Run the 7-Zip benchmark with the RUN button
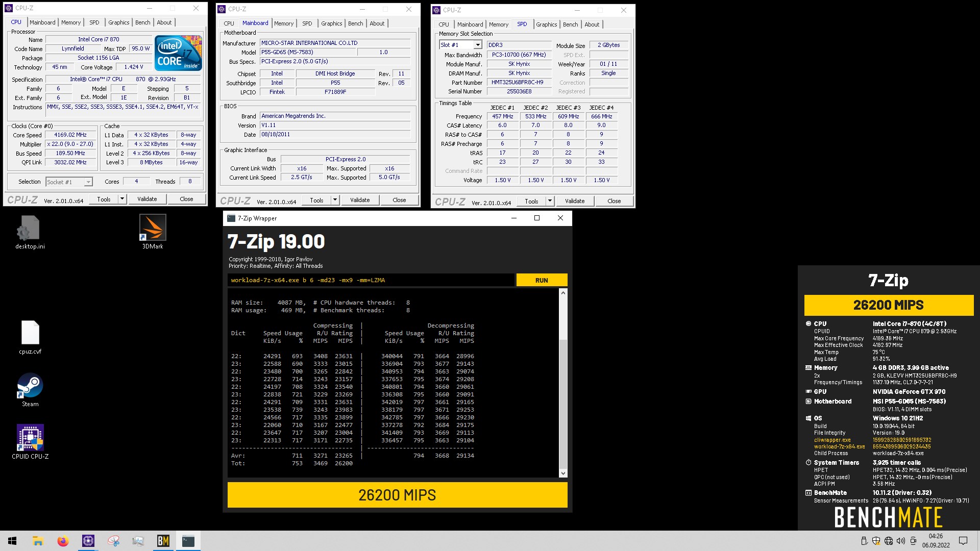The image size is (980, 551). coord(542,280)
